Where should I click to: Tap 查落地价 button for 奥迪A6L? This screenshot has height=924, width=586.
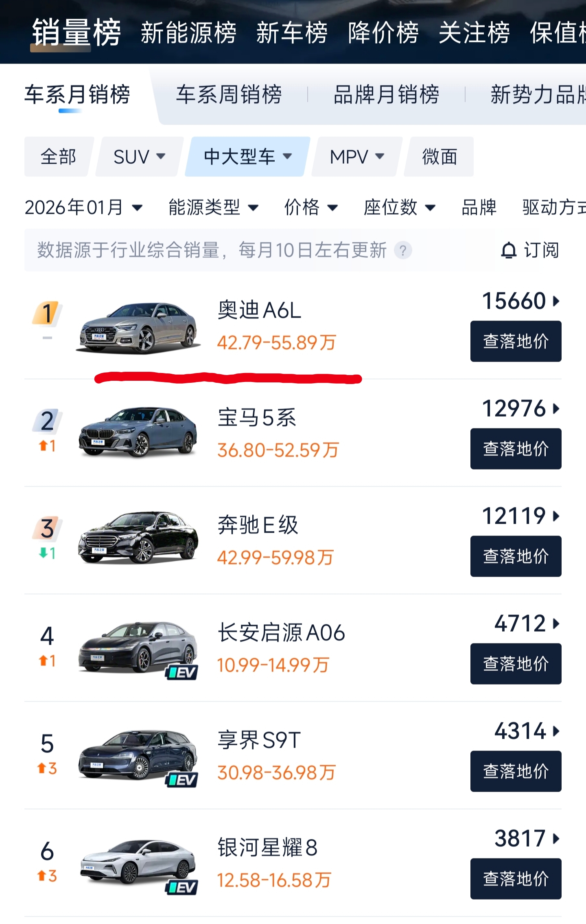click(x=516, y=341)
